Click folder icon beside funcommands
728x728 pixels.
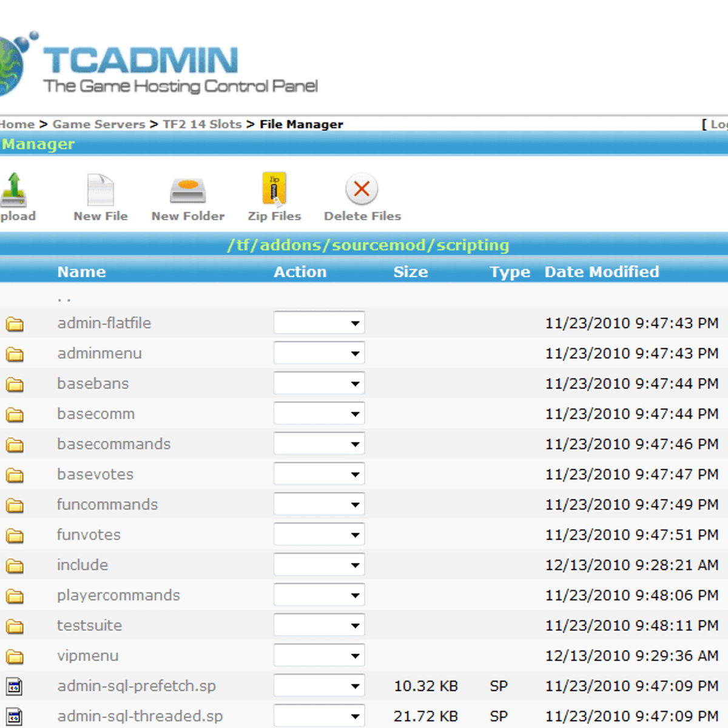click(x=15, y=505)
